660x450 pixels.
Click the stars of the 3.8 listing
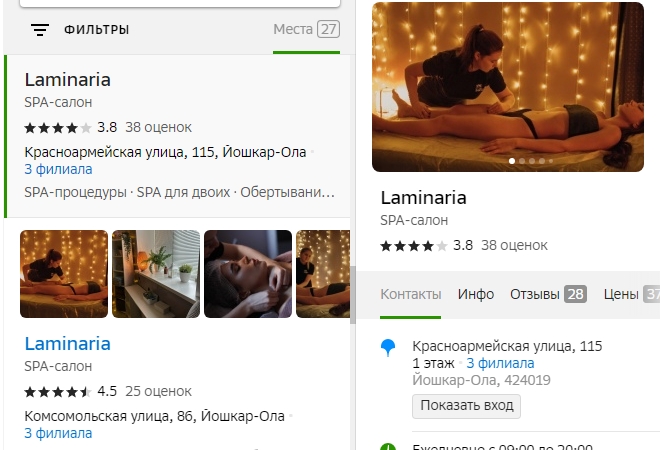58,128
